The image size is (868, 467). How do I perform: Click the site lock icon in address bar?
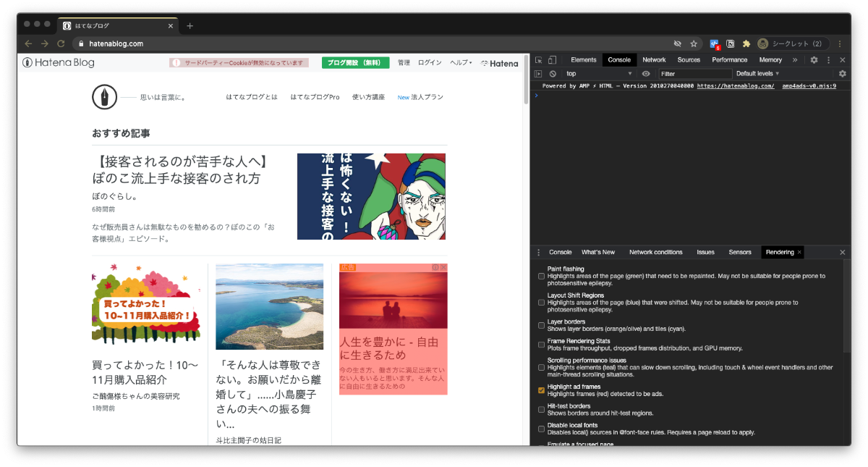(81, 43)
